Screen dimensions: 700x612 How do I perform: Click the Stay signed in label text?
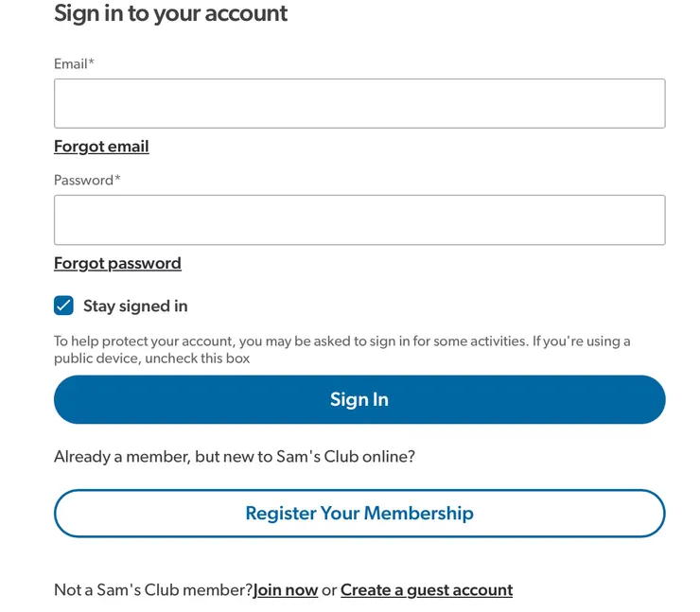tap(135, 306)
